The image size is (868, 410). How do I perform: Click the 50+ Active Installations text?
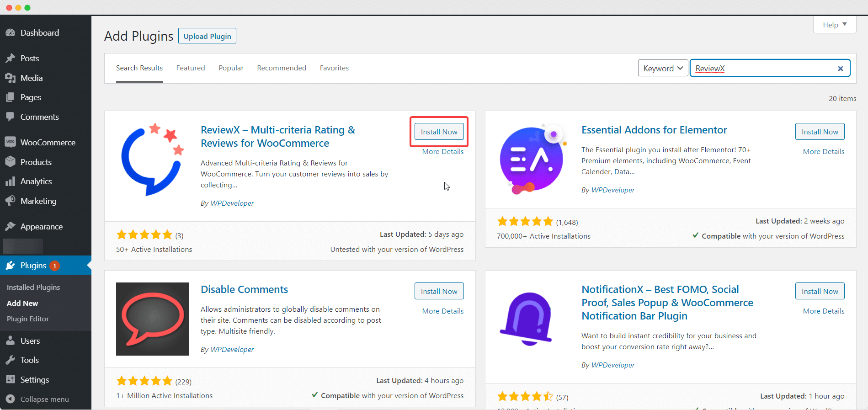point(154,250)
